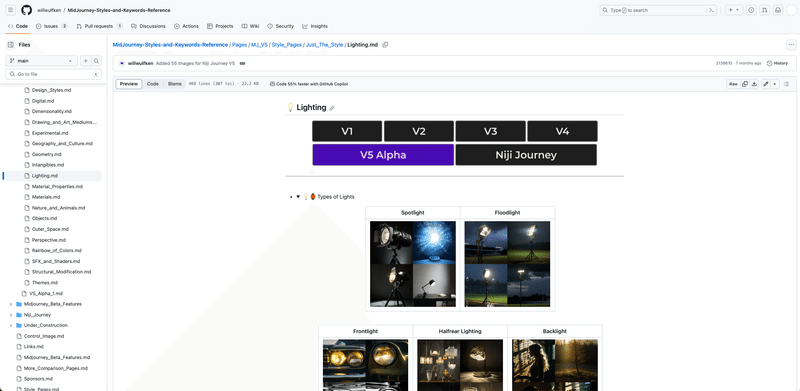This screenshot has width=800, height=391.
Task: Open the Actions tab
Action: 186,26
